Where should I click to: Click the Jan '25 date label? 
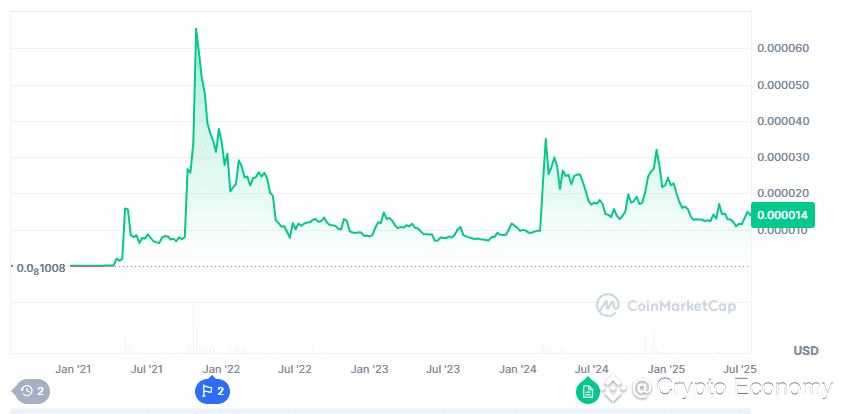point(665,369)
